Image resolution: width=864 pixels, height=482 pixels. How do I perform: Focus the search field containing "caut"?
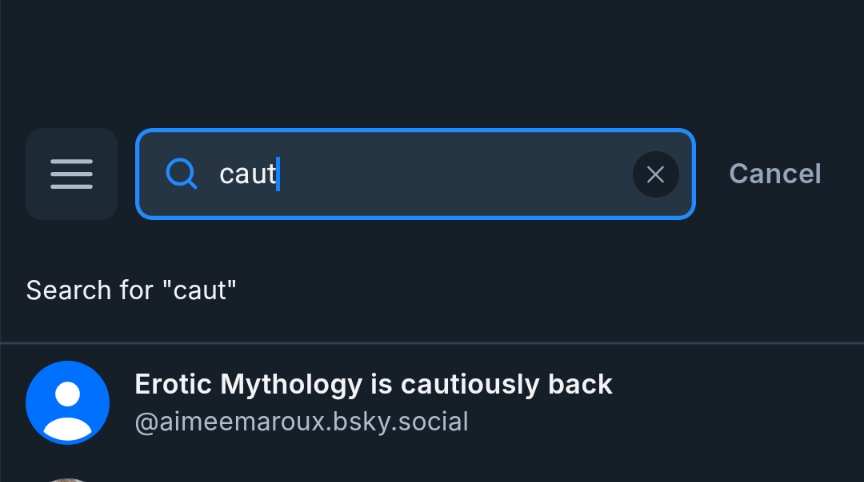420,174
